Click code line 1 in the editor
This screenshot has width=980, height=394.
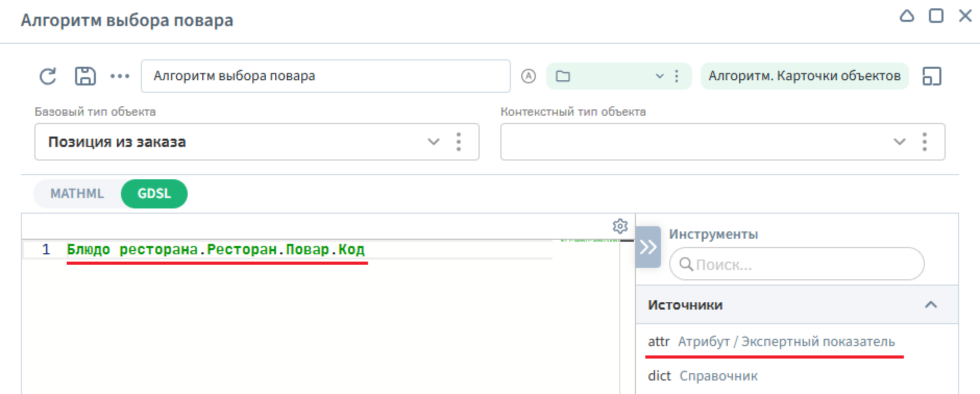(216, 250)
